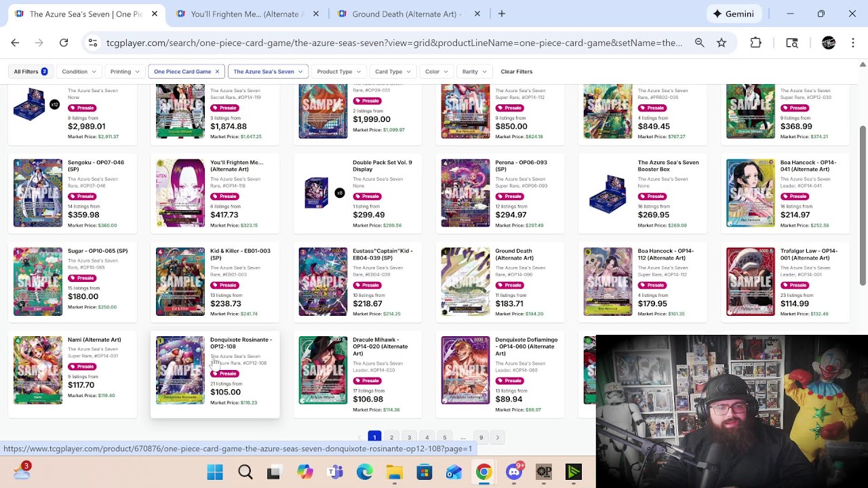The width and height of the screenshot is (868, 488).
Task: Open the Nami (Alternate Art) card thumbnail
Action: click(x=38, y=370)
